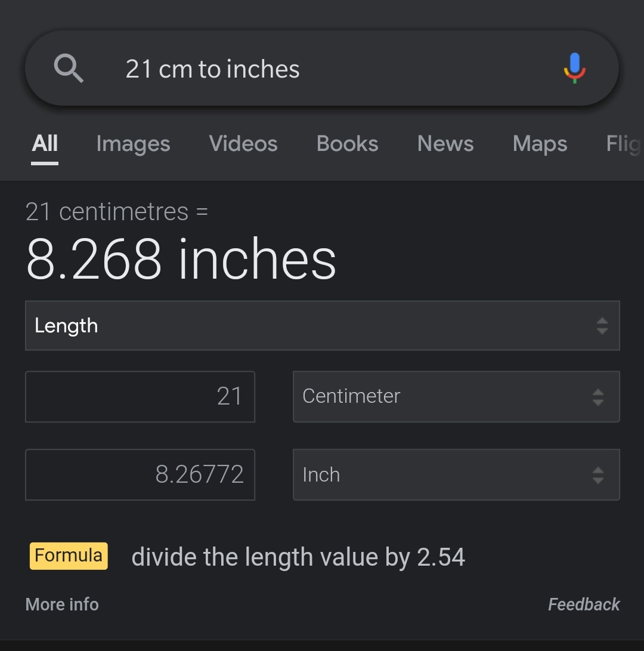Select the All tab
This screenshot has width=644, height=651.
[45, 144]
